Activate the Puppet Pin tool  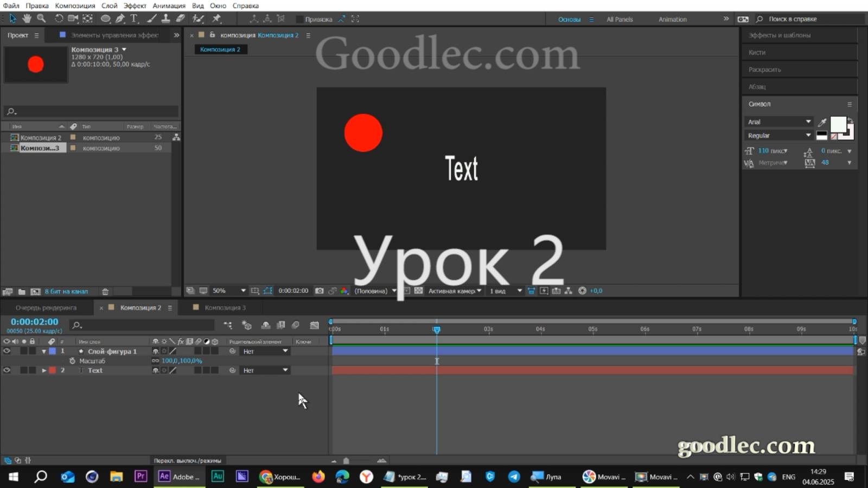pyautogui.click(x=217, y=18)
